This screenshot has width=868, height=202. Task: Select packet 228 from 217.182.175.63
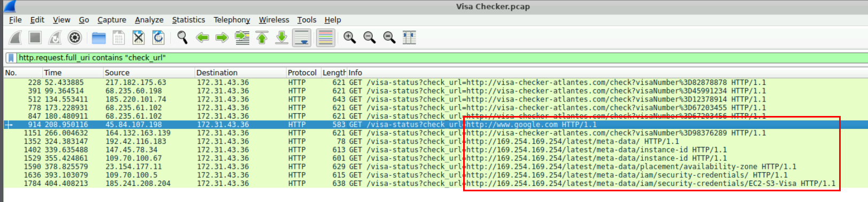435,82
